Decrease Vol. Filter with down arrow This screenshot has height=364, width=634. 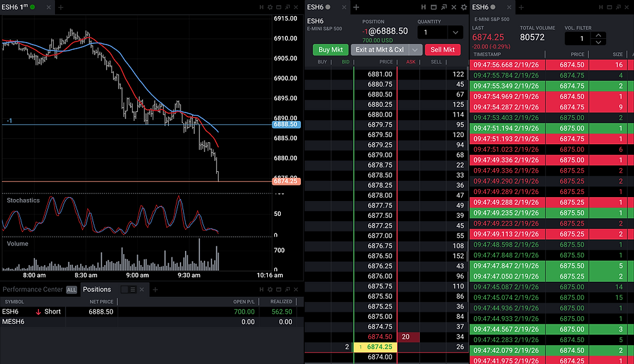[598, 42]
